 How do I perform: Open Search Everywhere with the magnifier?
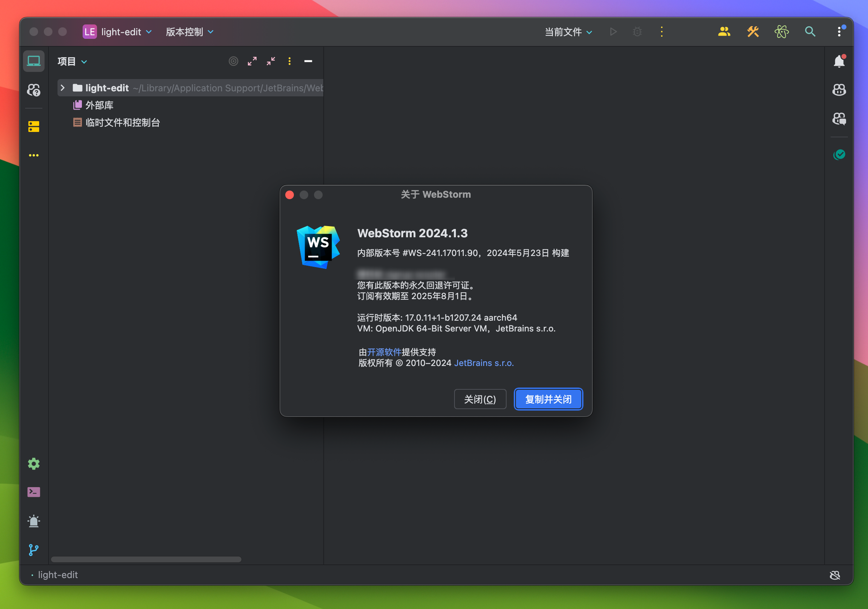click(810, 32)
